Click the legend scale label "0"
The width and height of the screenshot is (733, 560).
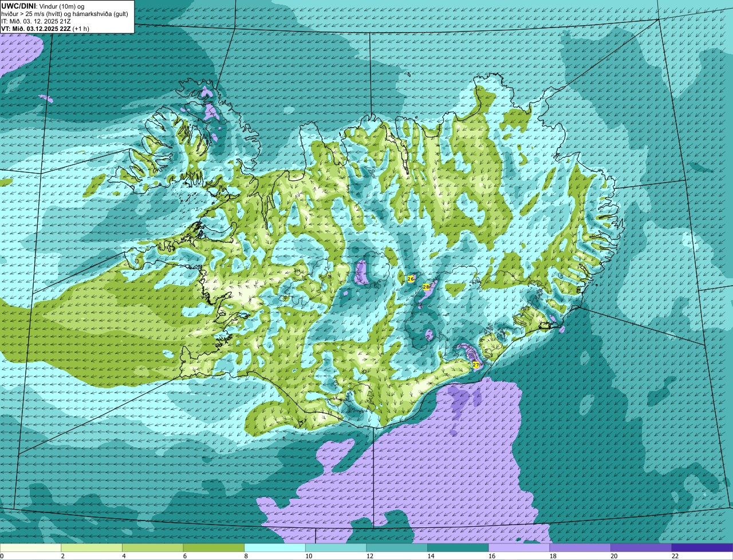click(2, 556)
